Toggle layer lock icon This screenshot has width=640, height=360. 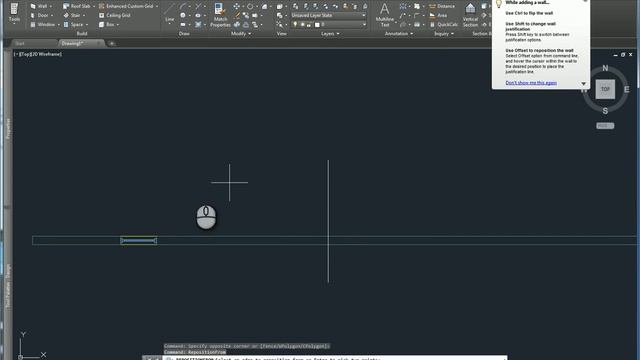point(309,25)
